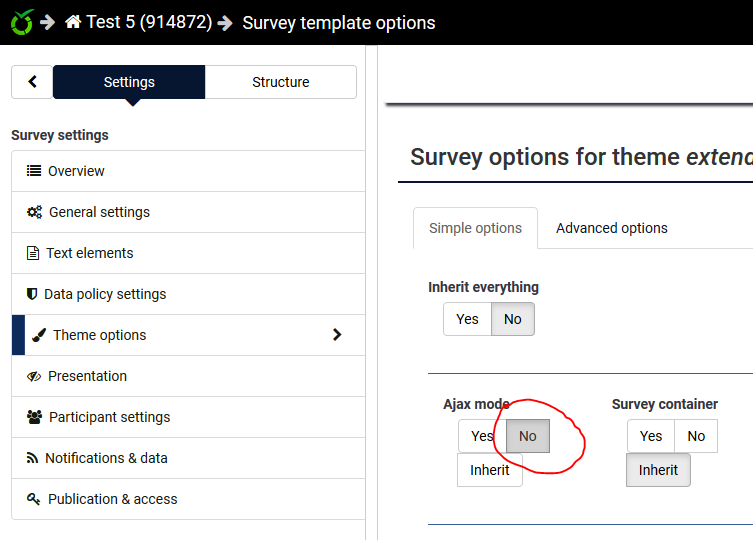Image resolution: width=753 pixels, height=540 pixels.
Task: Click the eye-slash icon for Presentation
Action: pyautogui.click(x=34, y=376)
